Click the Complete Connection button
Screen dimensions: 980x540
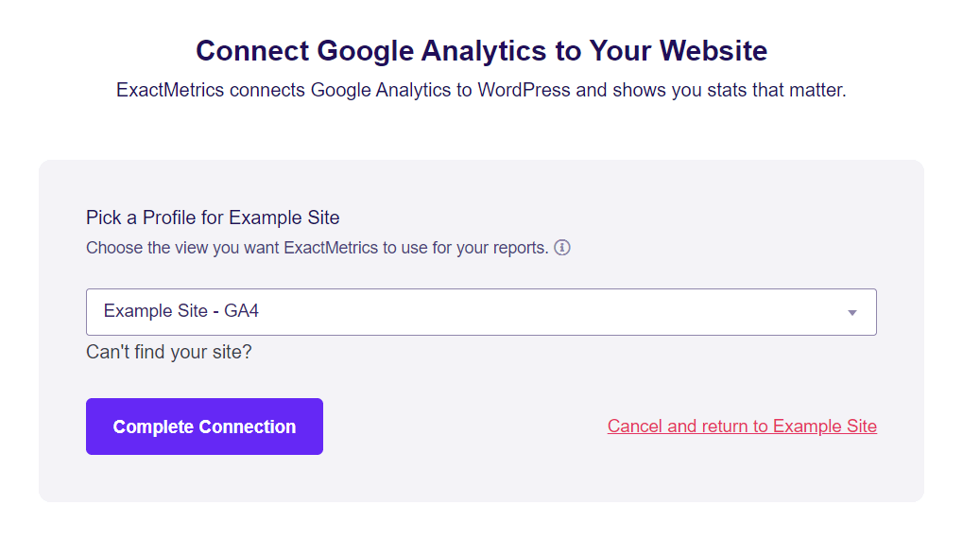[204, 427]
